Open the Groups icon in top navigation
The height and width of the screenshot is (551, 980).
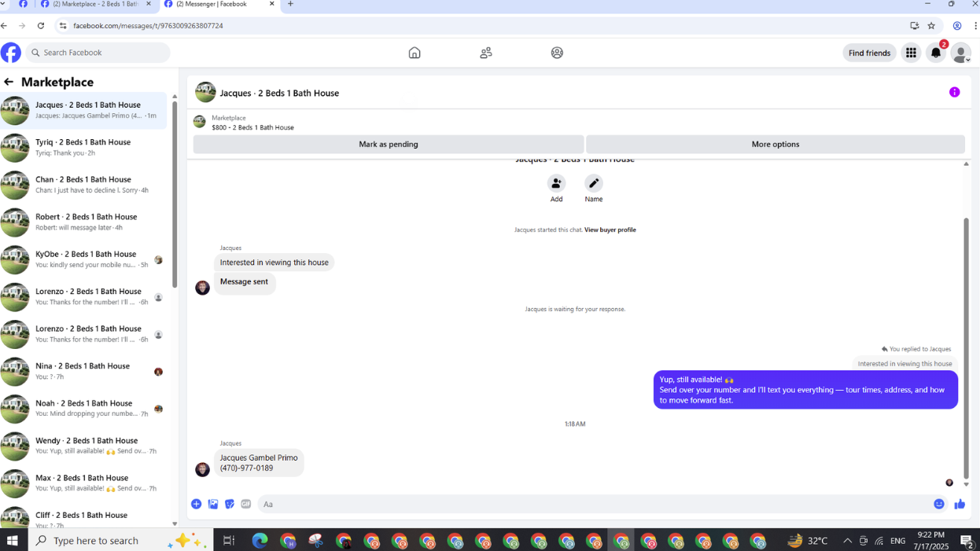point(557,53)
